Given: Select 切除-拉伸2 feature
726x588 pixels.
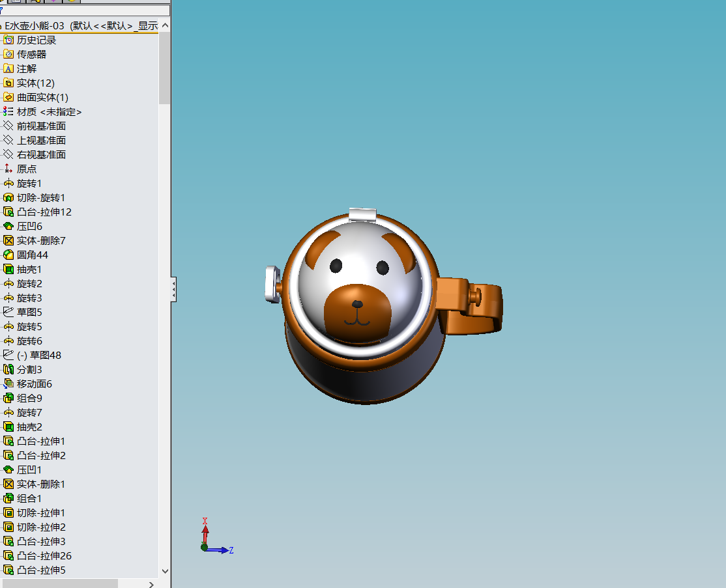Looking at the screenshot, I should [x=41, y=527].
